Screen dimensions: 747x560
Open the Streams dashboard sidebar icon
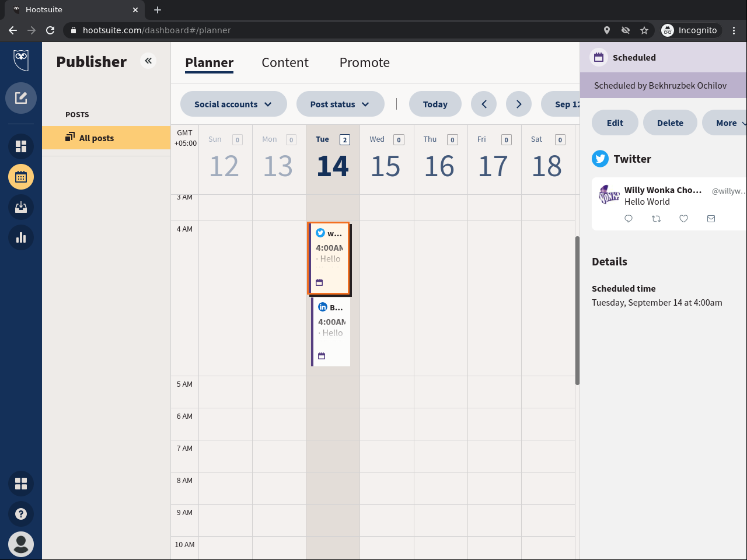click(21, 146)
